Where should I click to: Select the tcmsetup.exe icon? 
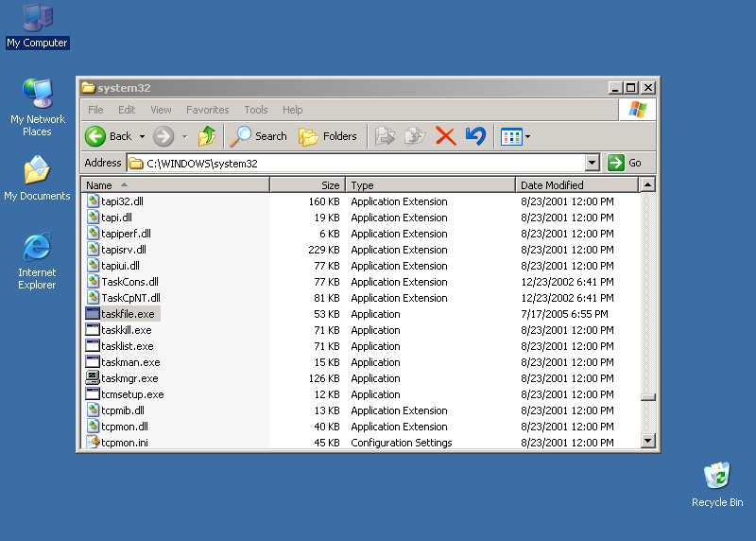coord(93,393)
